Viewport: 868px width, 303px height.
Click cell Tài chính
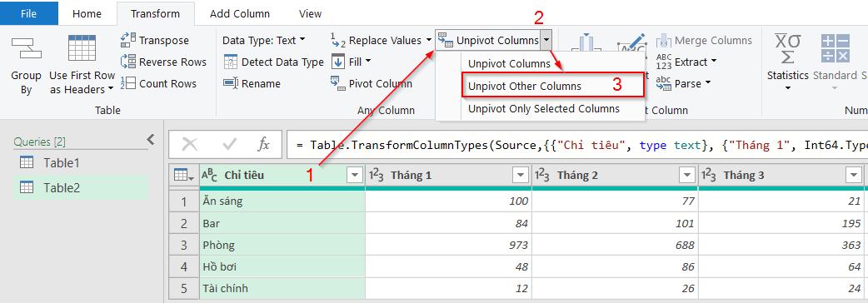click(282, 288)
